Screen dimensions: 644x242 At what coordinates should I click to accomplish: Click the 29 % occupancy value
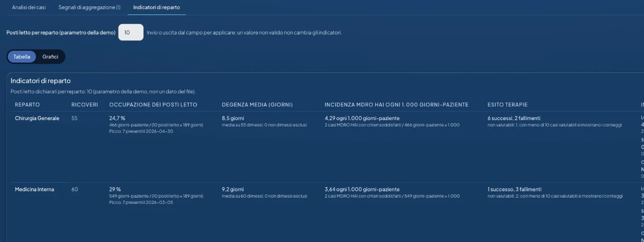click(x=115, y=189)
